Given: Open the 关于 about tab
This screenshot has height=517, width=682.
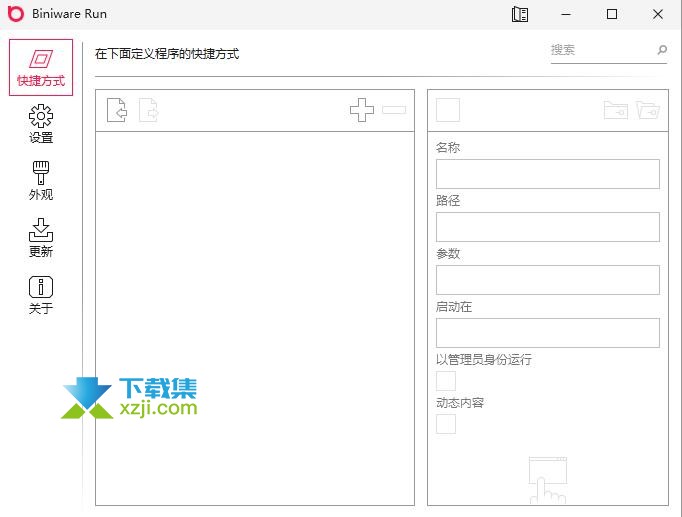Looking at the screenshot, I should (x=41, y=295).
